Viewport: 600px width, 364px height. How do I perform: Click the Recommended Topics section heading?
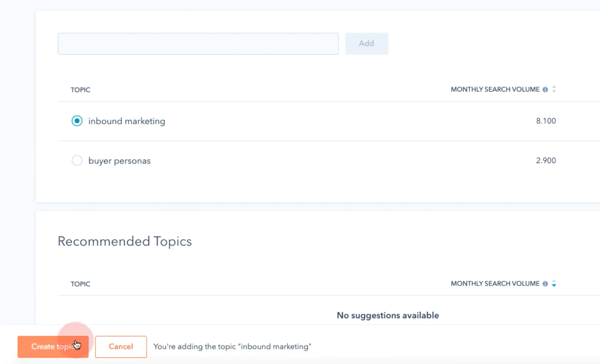pos(125,241)
